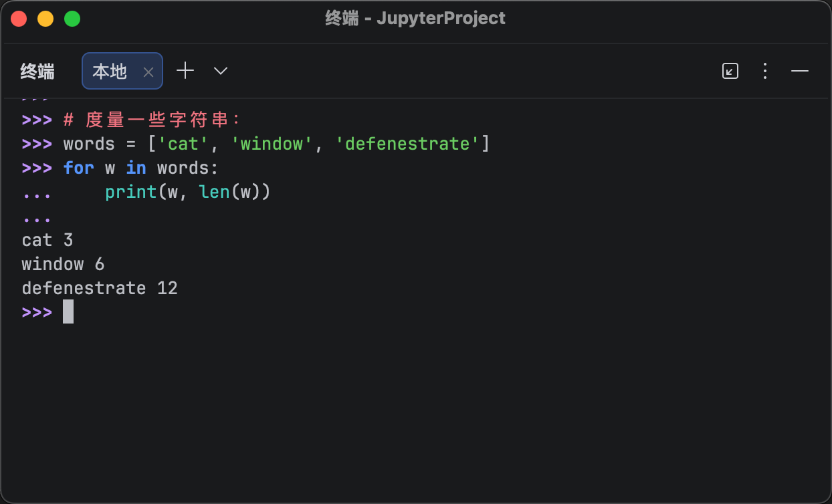Click the red comment line 度量一些字符串
832x504 pixels.
[x=152, y=120]
